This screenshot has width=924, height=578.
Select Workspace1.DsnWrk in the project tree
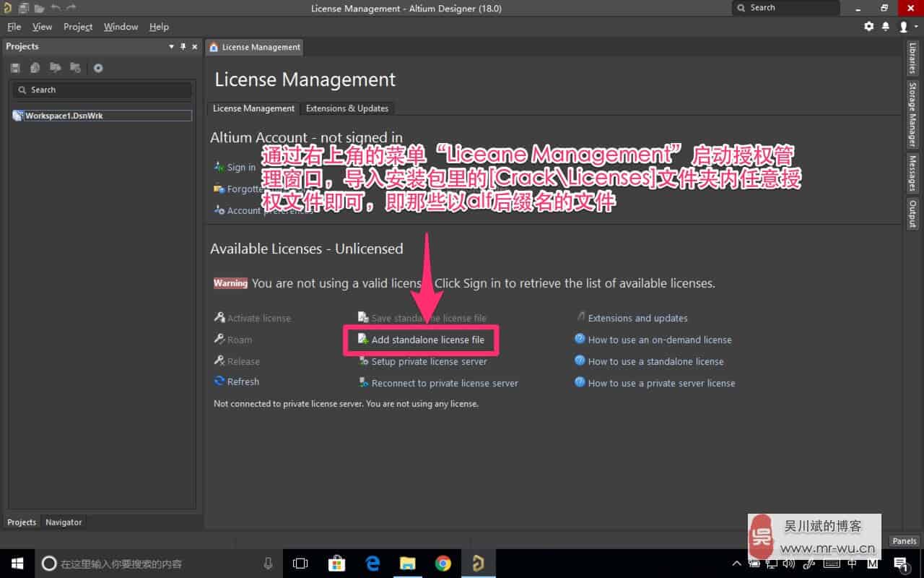point(64,116)
